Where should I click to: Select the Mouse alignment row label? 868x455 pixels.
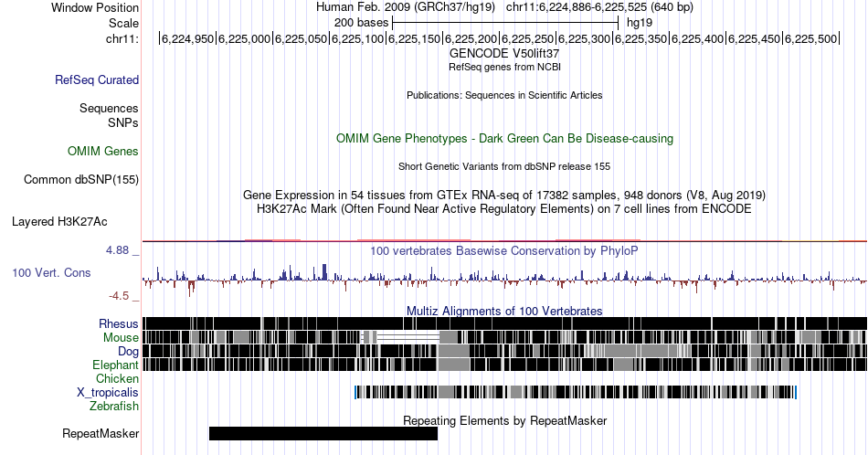point(120,338)
